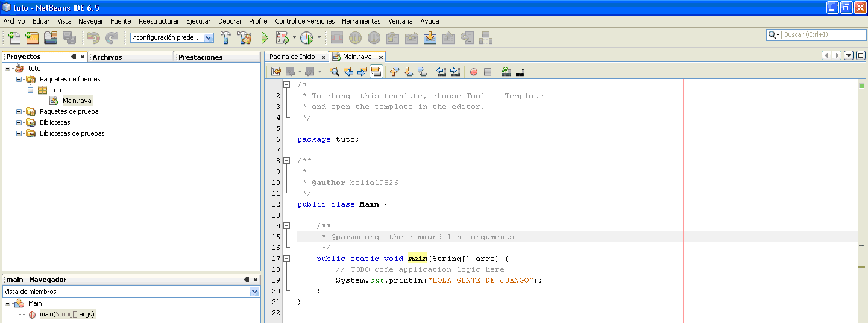
Task: Show opened documents list dropdown button
Action: click(x=849, y=55)
